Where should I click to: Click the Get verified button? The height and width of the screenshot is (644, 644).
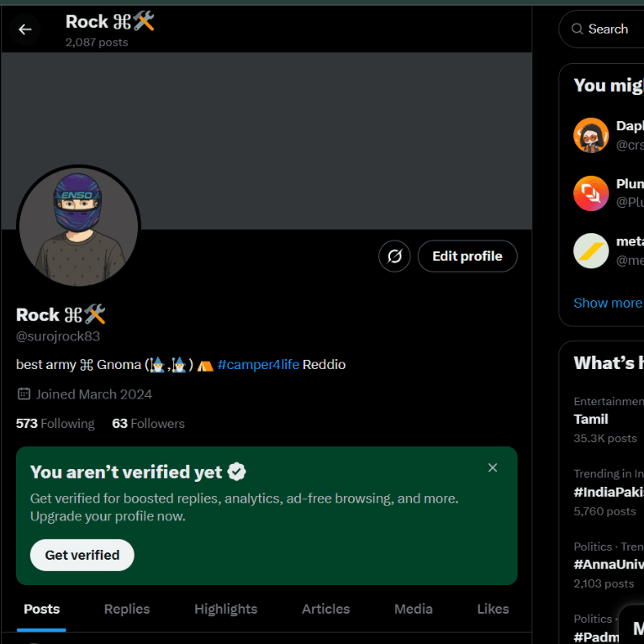coord(82,555)
